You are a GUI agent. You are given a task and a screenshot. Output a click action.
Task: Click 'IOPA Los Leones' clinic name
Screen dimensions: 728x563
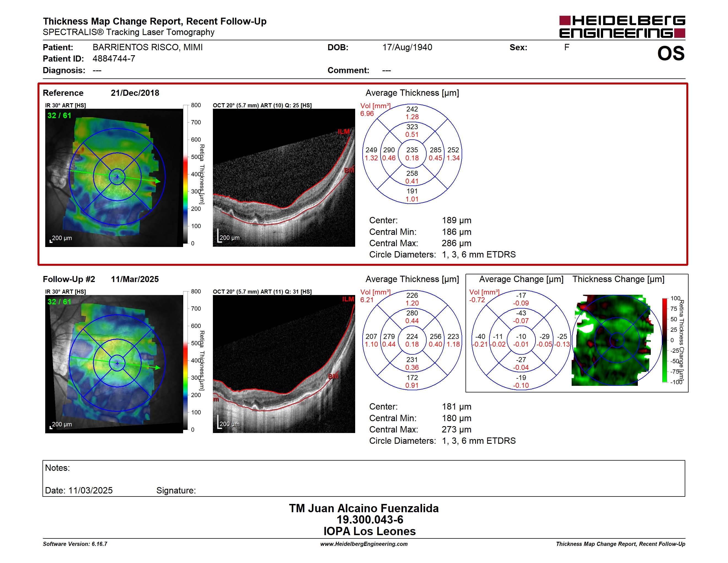pos(369,531)
